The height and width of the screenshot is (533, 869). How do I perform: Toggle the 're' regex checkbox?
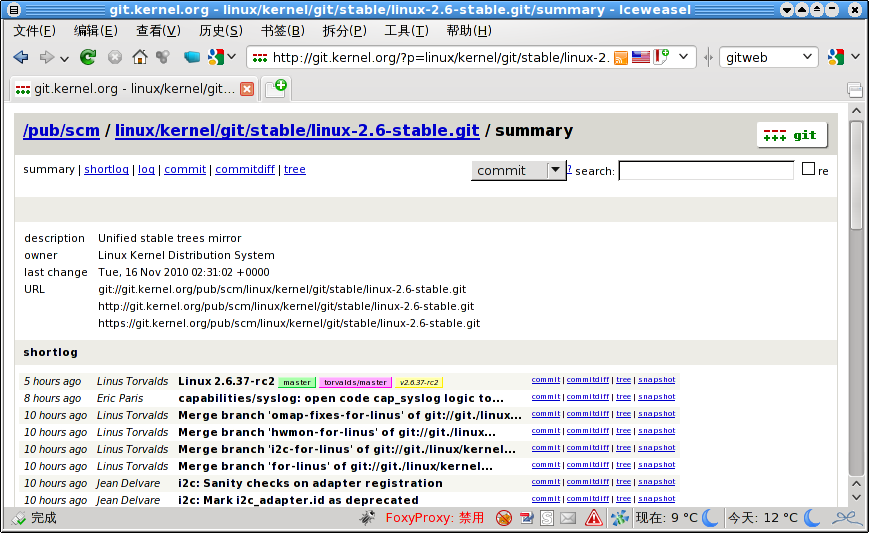pos(808,169)
